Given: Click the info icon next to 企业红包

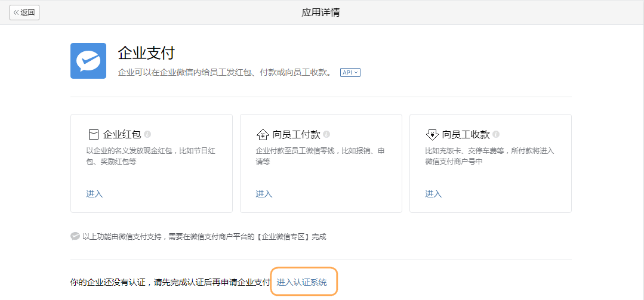Looking at the screenshot, I should tap(148, 134).
